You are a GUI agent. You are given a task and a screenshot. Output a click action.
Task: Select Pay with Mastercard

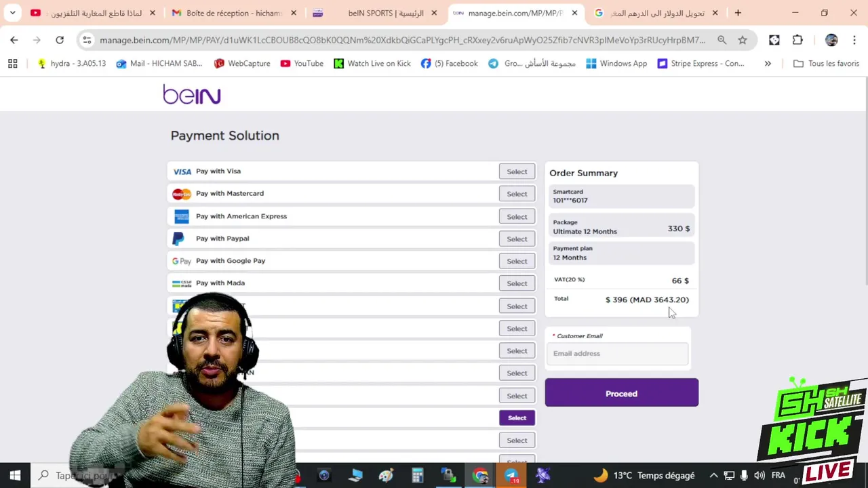point(517,194)
